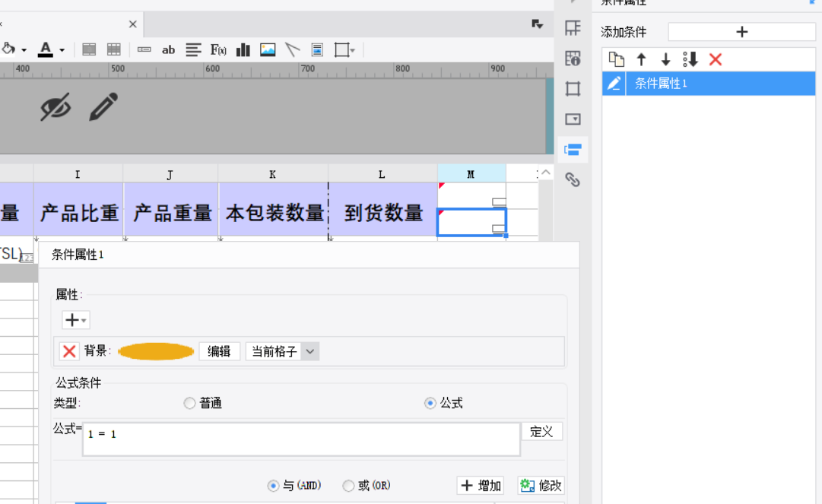Open the tab list dropdown arrow
This screenshot has width=822, height=504.
(537, 24)
